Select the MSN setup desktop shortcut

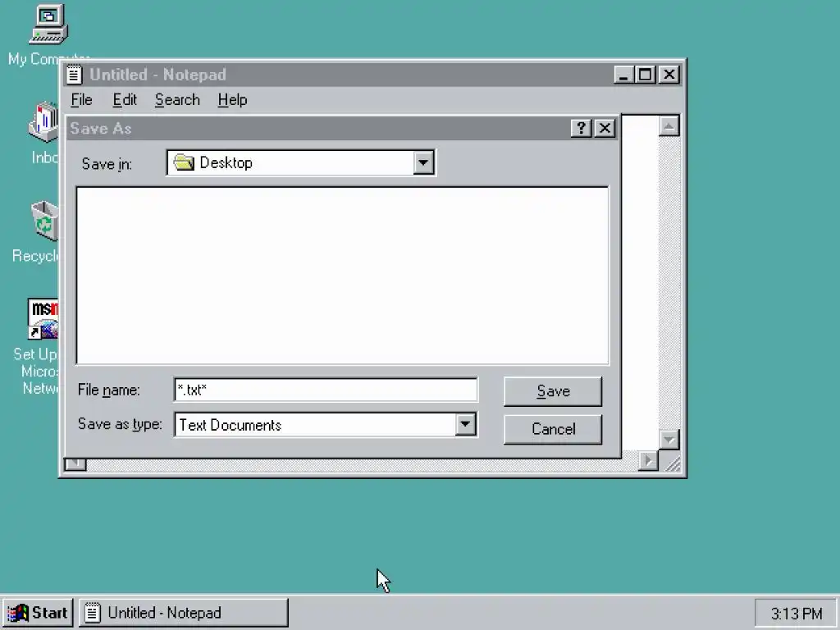click(43, 319)
